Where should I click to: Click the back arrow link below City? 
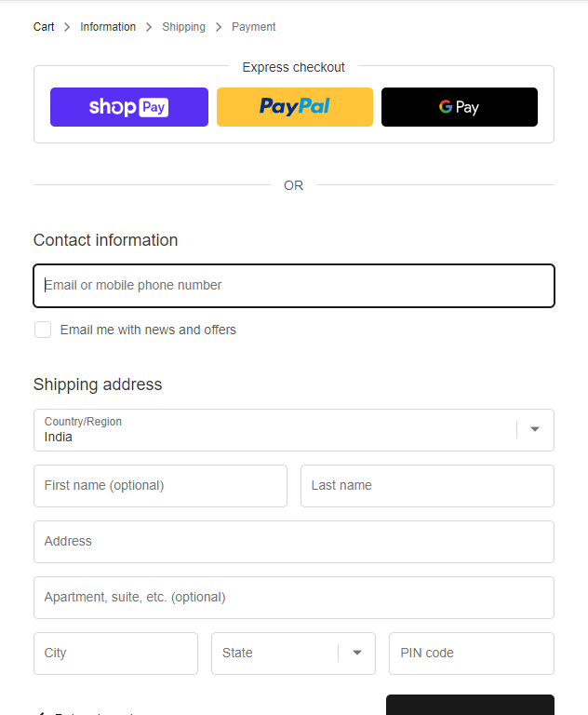coord(41,712)
